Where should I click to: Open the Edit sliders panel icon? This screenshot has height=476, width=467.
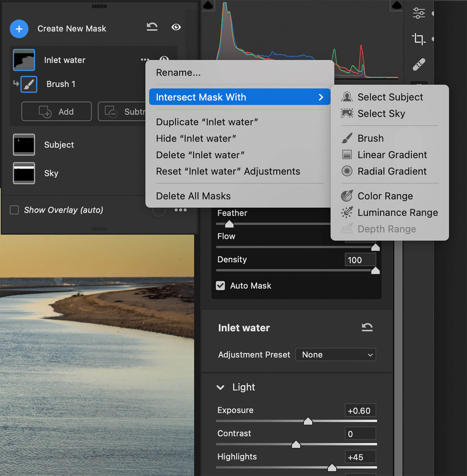point(419,13)
